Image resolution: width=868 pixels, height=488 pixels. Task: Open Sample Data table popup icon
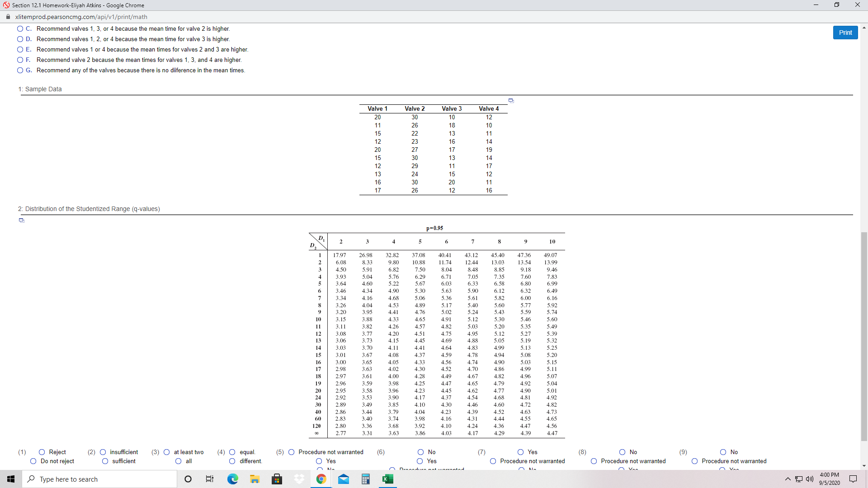(511, 100)
